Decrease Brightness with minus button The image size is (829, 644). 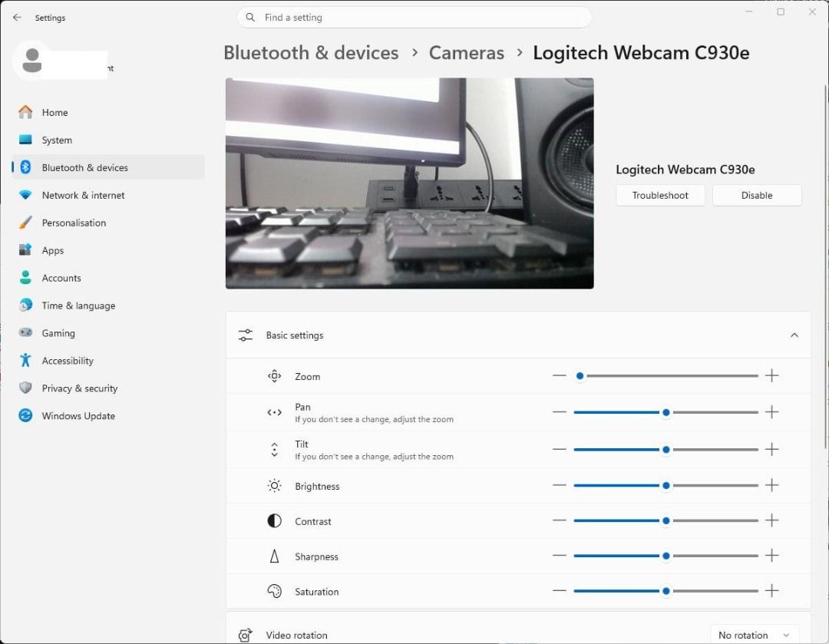(x=560, y=485)
